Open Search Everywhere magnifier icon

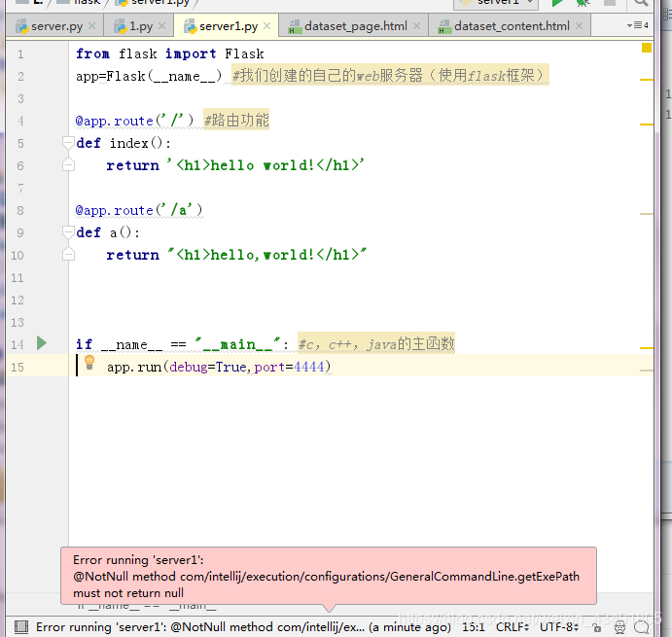pyautogui.click(x=641, y=3)
